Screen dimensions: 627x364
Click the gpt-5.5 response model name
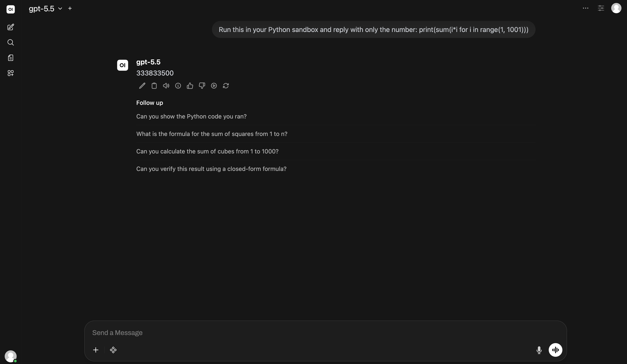(x=148, y=62)
